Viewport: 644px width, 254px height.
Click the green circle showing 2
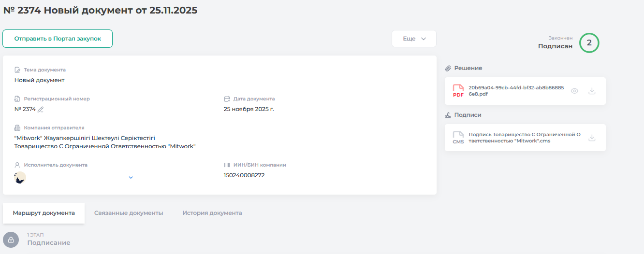(589, 42)
